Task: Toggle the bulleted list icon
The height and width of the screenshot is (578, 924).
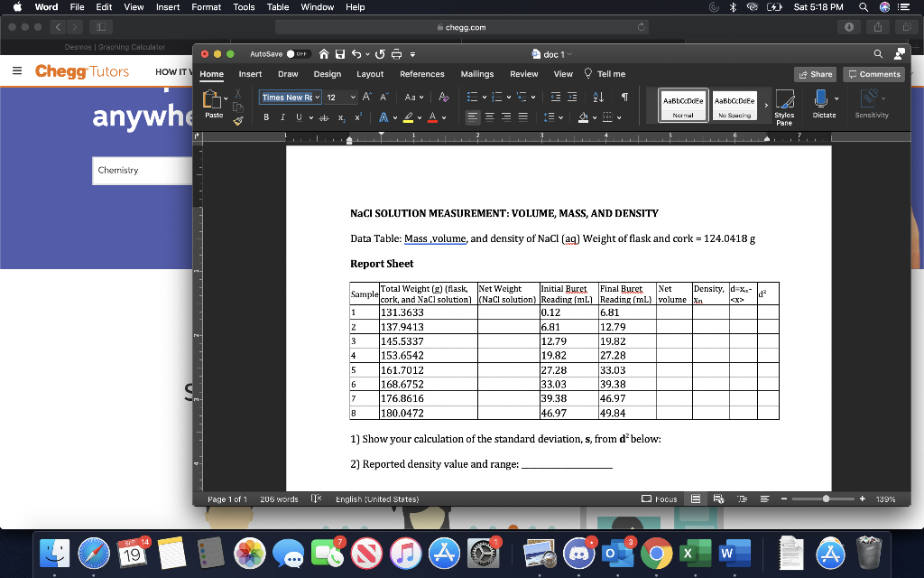Action: tap(472, 97)
